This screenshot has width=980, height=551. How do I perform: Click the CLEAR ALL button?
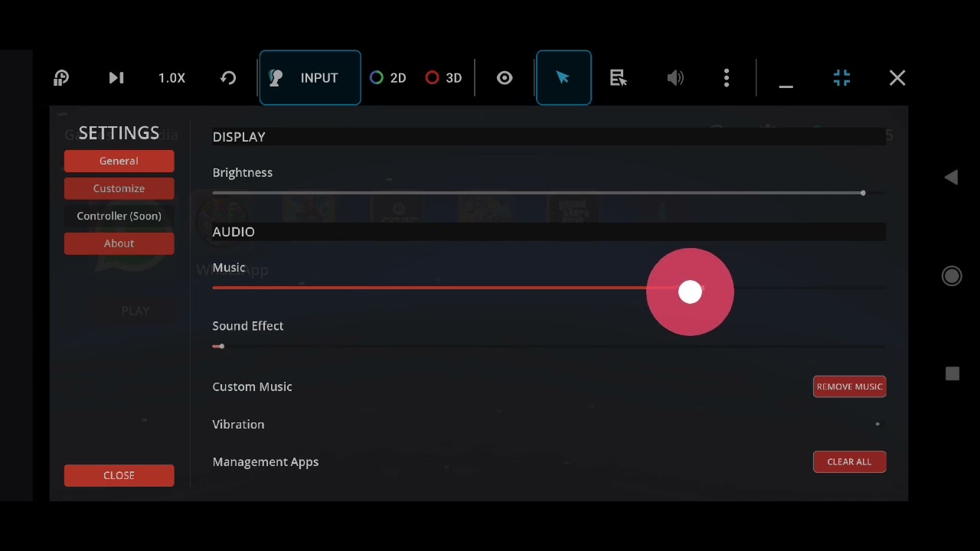click(x=849, y=461)
